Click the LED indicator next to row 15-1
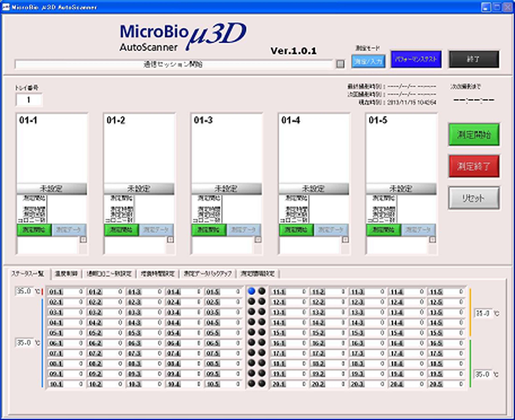The height and width of the screenshot is (420, 515). click(x=262, y=332)
